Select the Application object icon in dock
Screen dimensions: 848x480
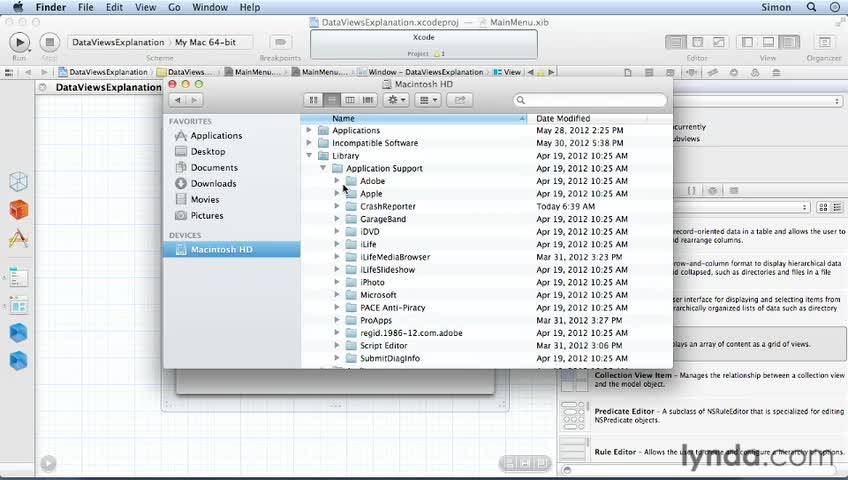click(18, 238)
